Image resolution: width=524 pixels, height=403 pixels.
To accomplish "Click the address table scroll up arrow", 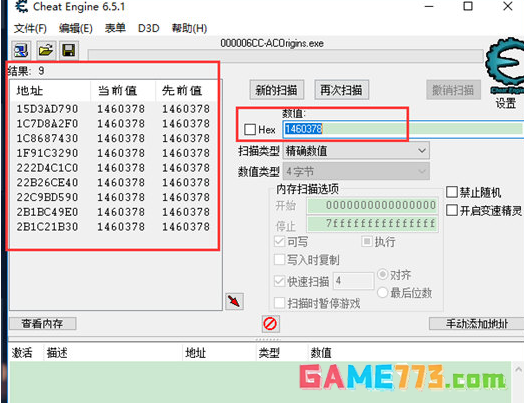I will coord(518,370).
